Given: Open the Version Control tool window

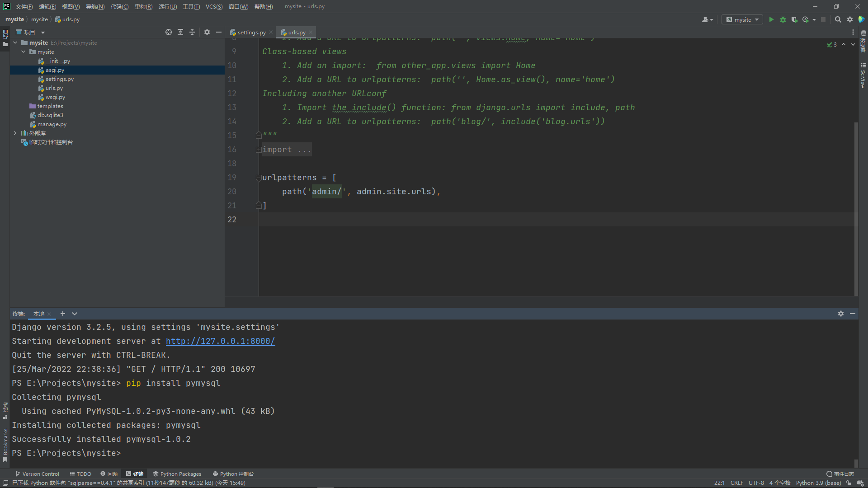Looking at the screenshot, I should coord(37,474).
